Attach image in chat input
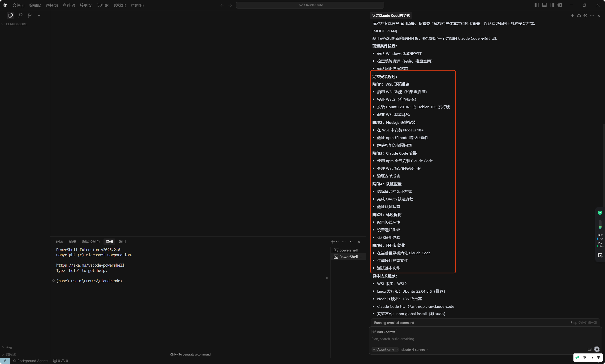 point(590,349)
